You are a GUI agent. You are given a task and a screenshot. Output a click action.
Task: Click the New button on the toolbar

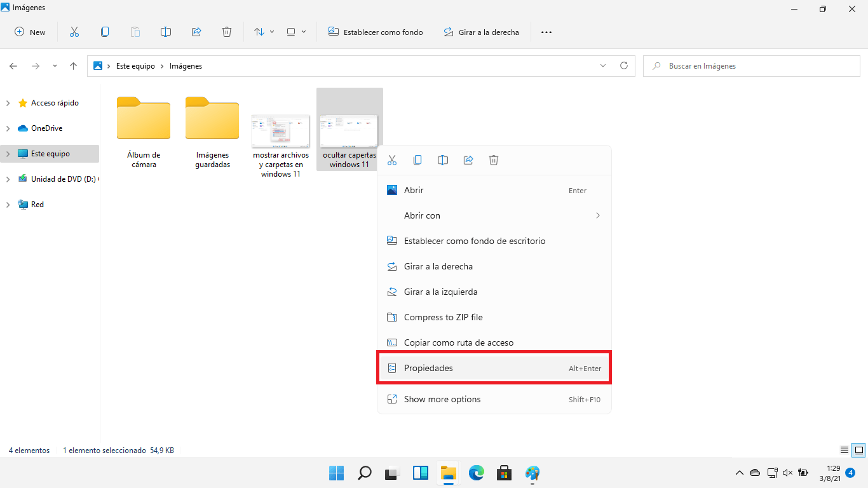coord(30,32)
